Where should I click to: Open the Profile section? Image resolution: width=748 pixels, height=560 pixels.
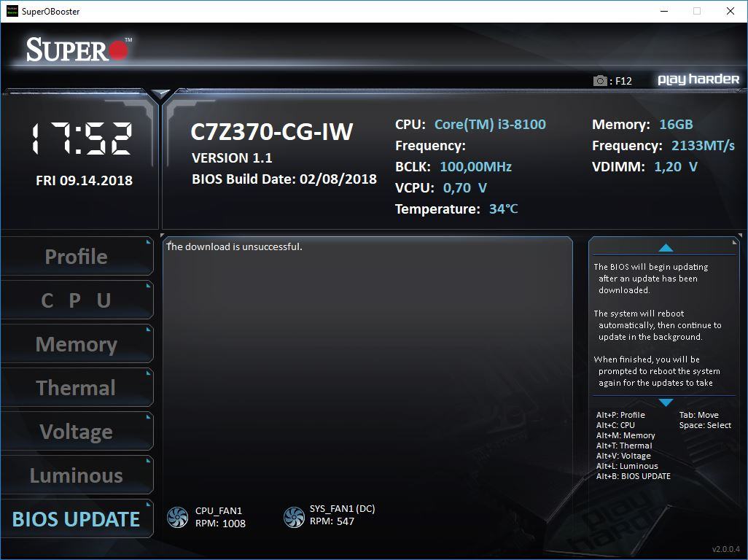tap(77, 256)
